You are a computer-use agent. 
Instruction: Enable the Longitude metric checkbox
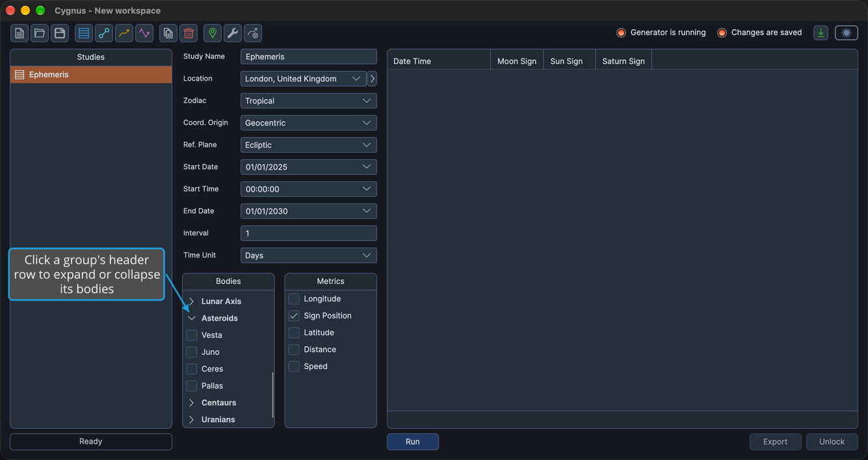pos(294,299)
